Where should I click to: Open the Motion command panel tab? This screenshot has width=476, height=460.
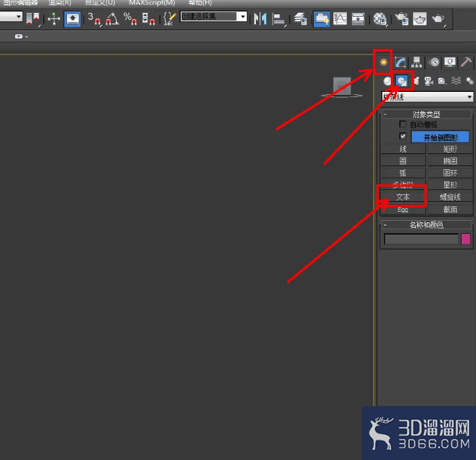(x=434, y=62)
